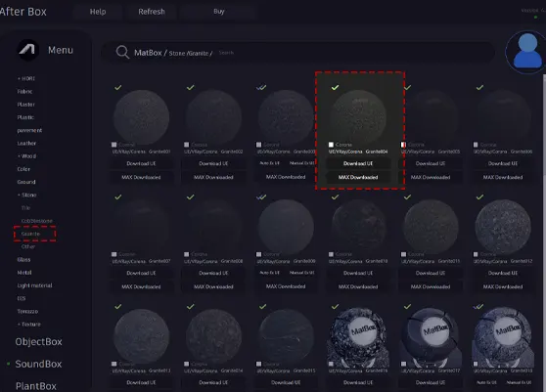Click the green checkmark on Granite001
Viewport: 546px width, 392px height.
[x=118, y=87]
